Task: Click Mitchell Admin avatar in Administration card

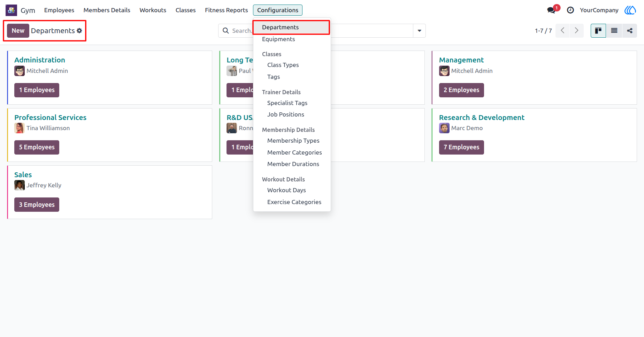Action: coord(20,71)
